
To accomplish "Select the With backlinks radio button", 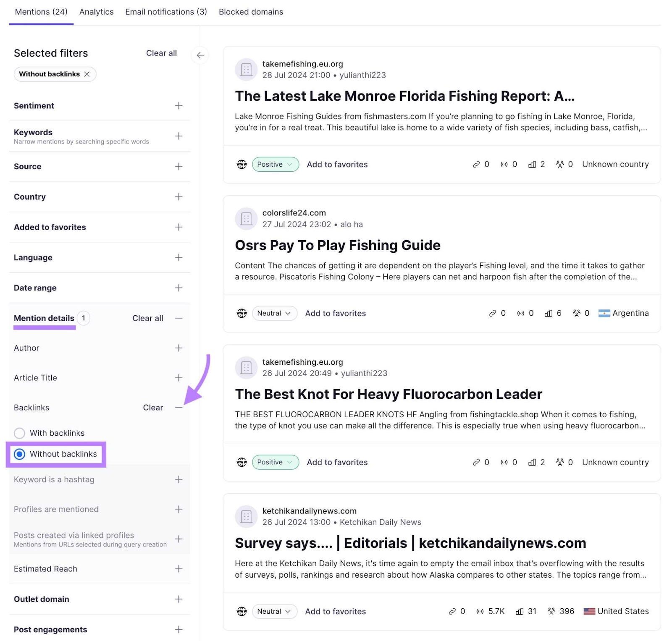I will coord(19,433).
